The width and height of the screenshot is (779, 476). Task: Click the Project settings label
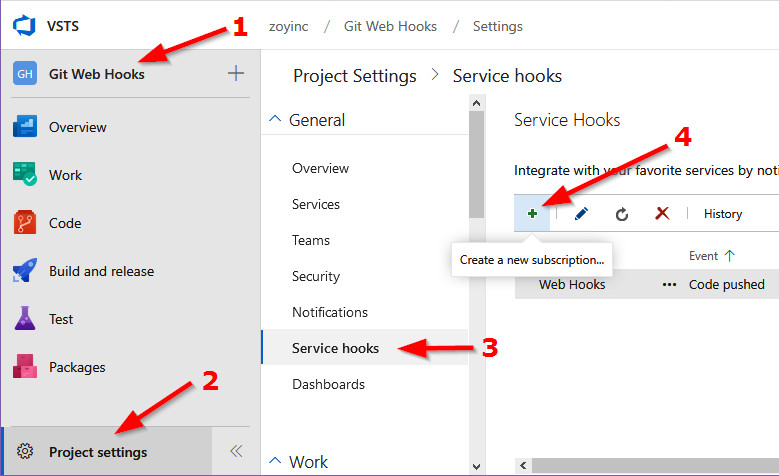point(98,452)
